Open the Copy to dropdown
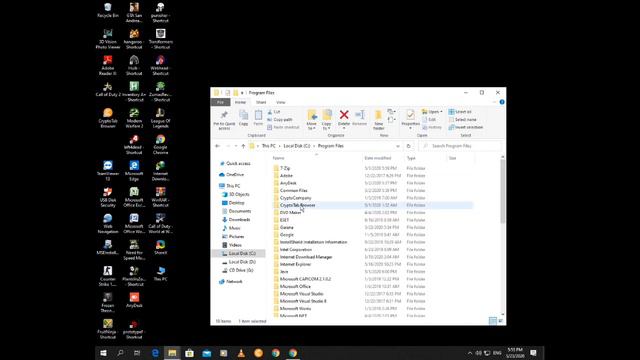This screenshot has height=360, width=640. click(327, 120)
